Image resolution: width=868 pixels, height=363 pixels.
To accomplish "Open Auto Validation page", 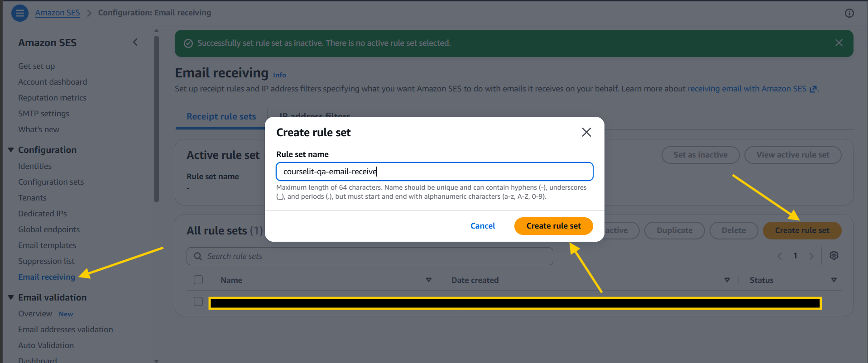I will (x=46, y=345).
